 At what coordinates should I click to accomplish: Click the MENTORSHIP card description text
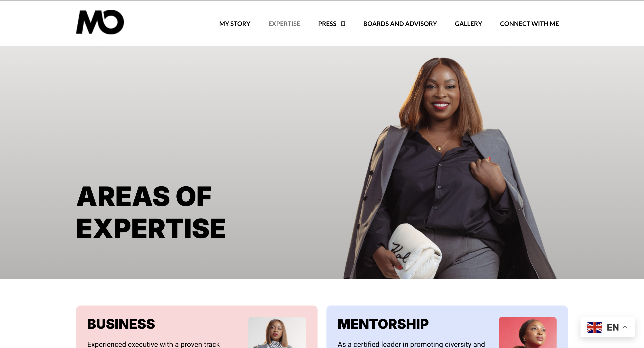coord(411,344)
